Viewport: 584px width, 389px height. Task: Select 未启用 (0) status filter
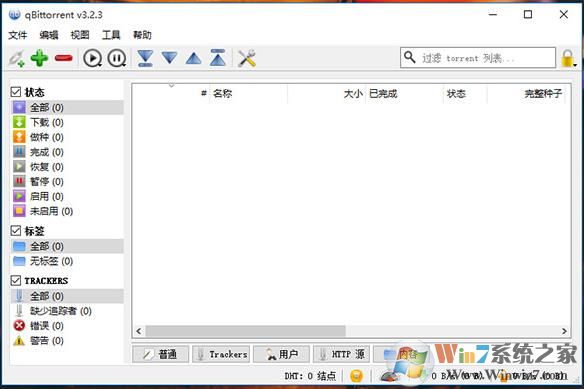tap(67, 211)
